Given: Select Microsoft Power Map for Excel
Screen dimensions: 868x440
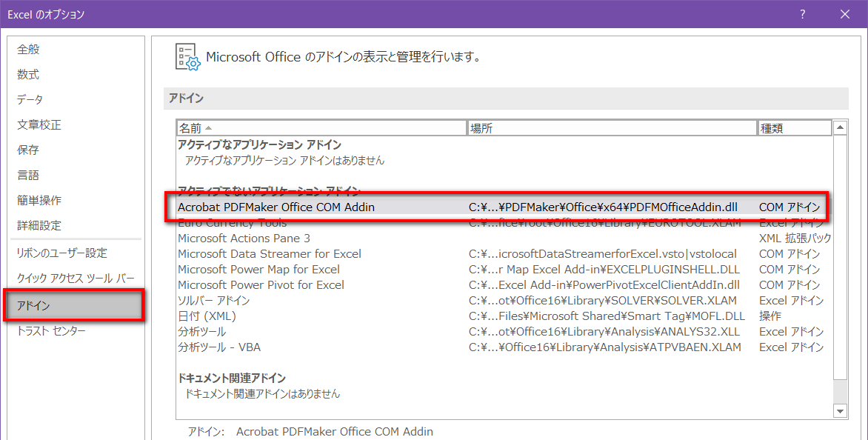Looking at the screenshot, I should pos(244,269).
